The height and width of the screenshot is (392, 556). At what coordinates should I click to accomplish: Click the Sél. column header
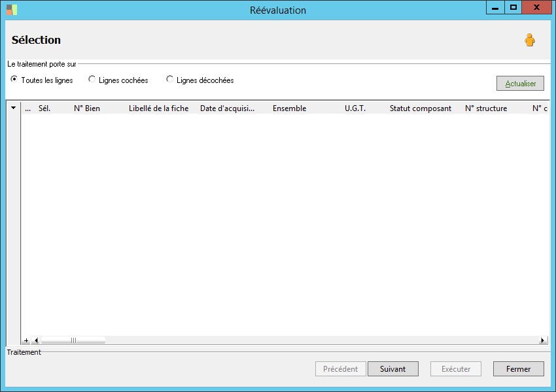(x=44, y=108)
